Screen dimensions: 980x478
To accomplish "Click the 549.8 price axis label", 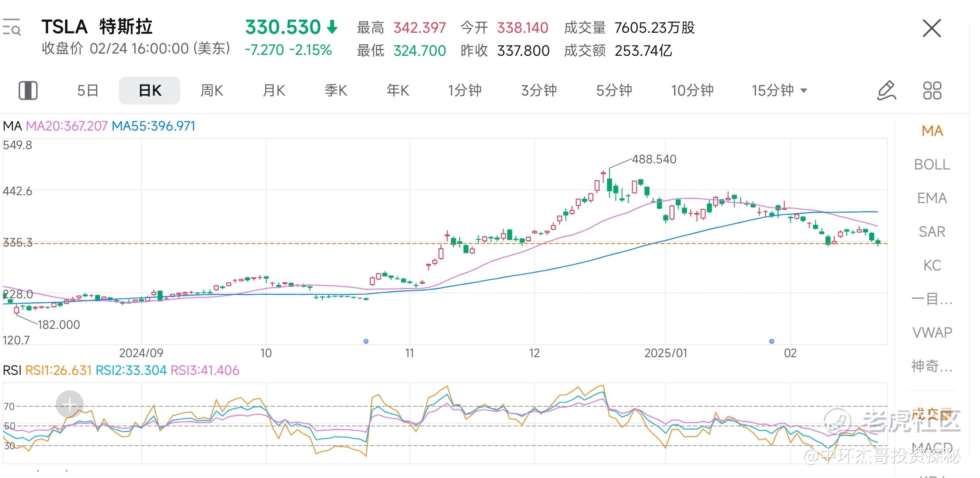I will 18,145.
